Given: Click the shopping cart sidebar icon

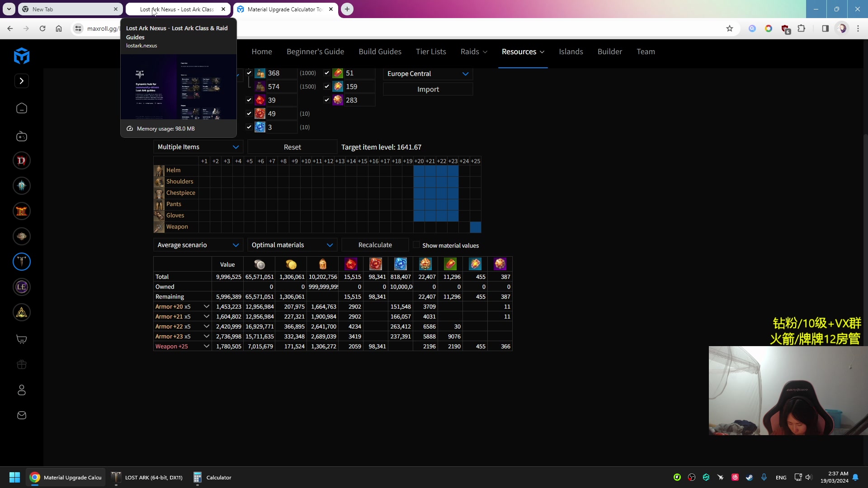Looking at the screenshot, I should coord(21,339).
